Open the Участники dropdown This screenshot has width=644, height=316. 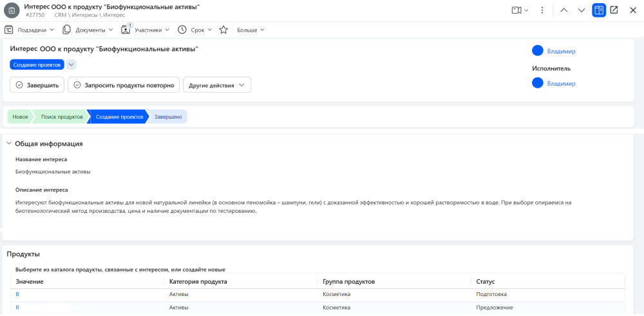[x=146, y=30]
